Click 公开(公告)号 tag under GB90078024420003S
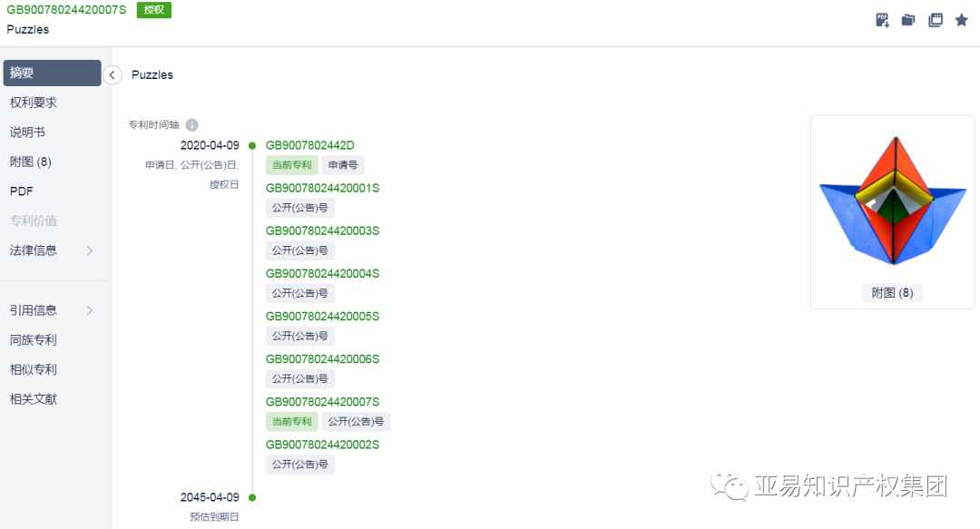This screenshot has width=980, height=529. (x=300, y=250)
